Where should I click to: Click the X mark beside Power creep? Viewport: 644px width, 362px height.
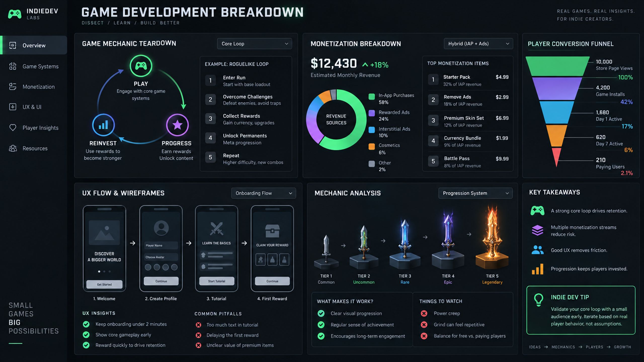click(x=424, y=313)
